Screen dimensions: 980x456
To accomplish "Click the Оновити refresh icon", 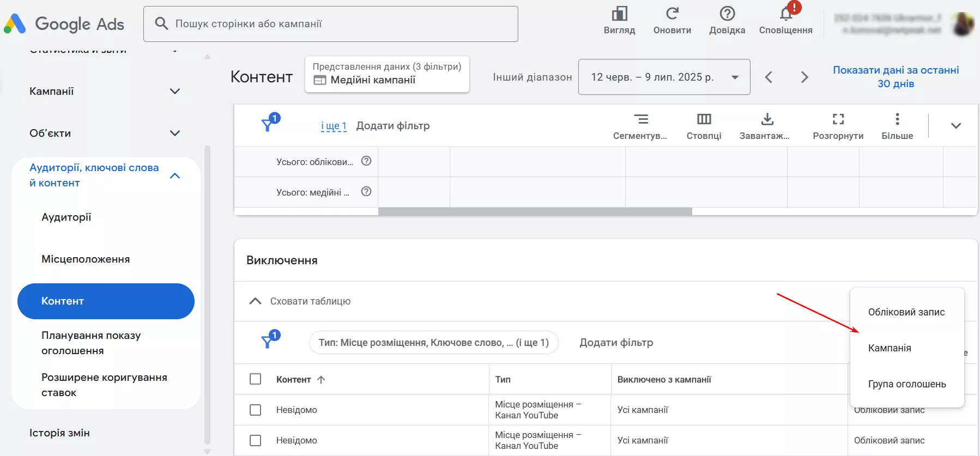I will point(672,14).
